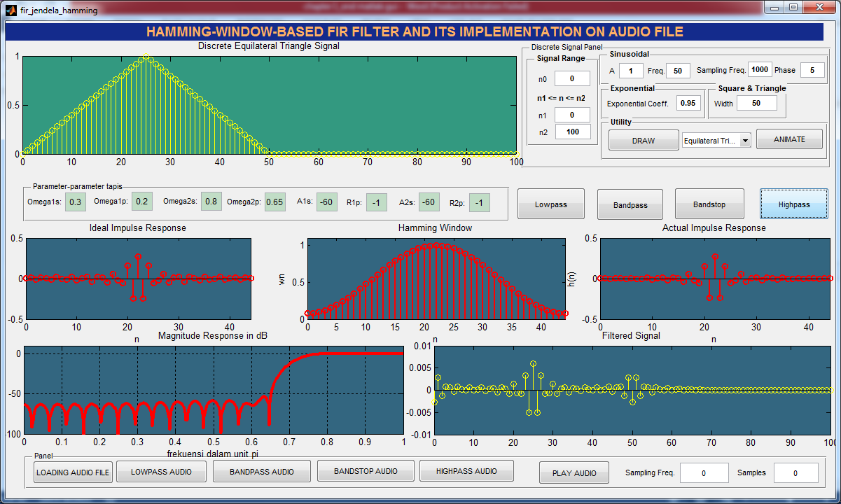The image size is (841, 504).
Task: Change the Sampling Freq. value of 1000
Action: [x=759, y=70]
